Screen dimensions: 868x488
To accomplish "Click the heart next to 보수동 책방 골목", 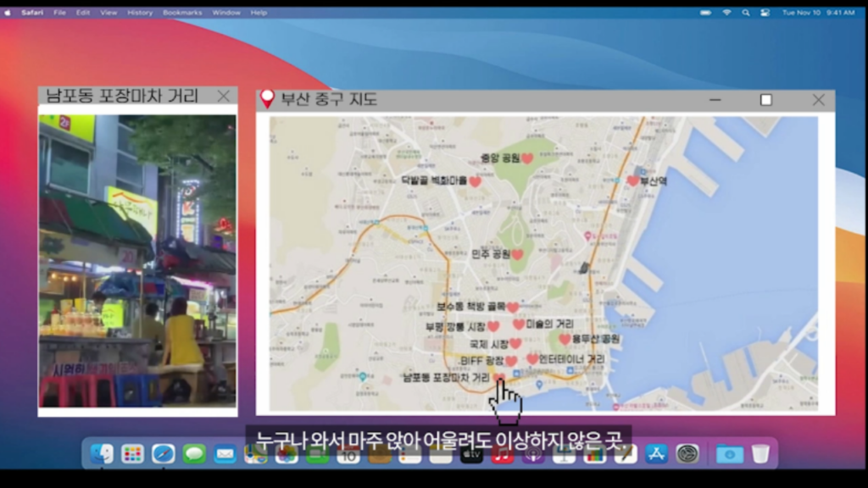I will (513, 307).
